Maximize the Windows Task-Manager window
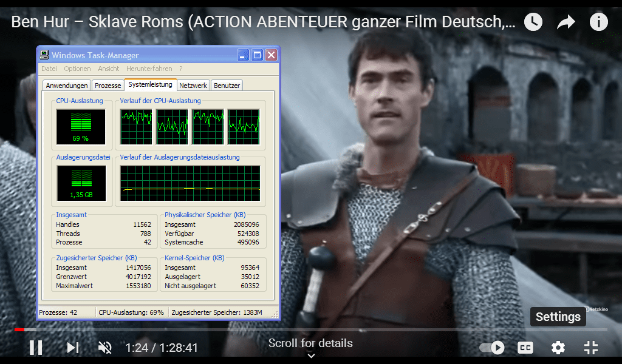The height and width of the screenshot is (364, 622). pos(257,55)
